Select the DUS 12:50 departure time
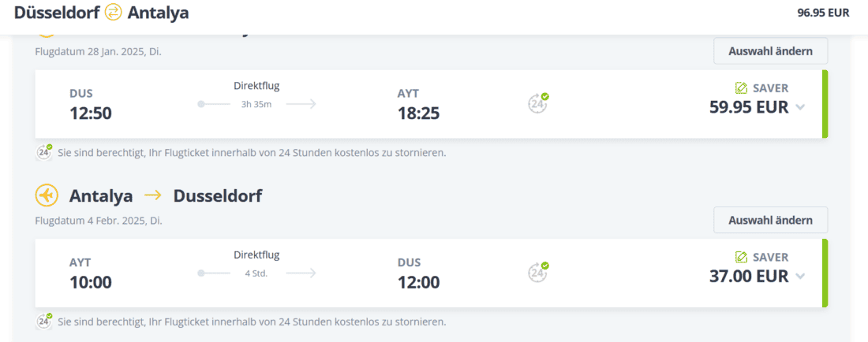Viewport: 868px width, 342px height. coord(91,113)
